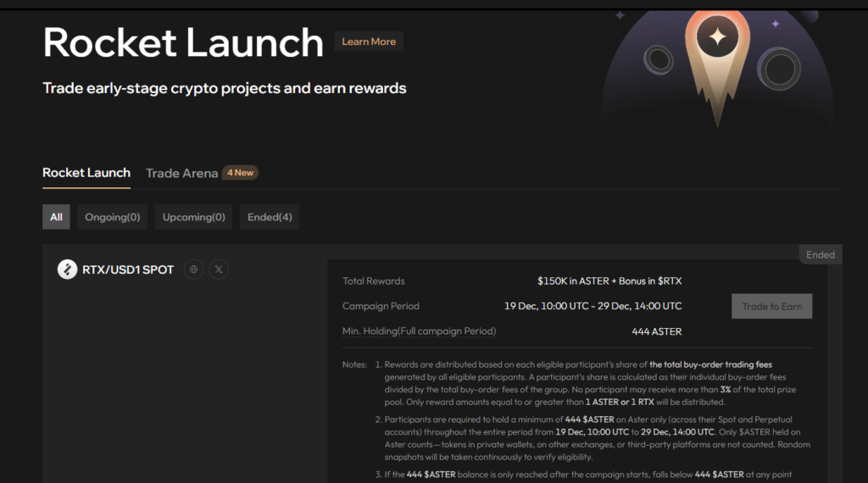The image size is (868, 483).
Task: Switch to the Rocket Launch tab
Action: [86, 173]
